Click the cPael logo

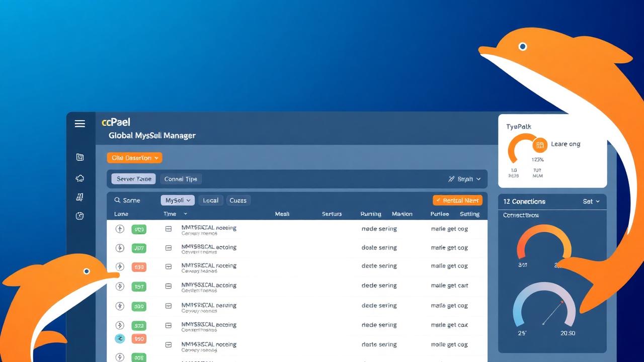click(116, 122)
